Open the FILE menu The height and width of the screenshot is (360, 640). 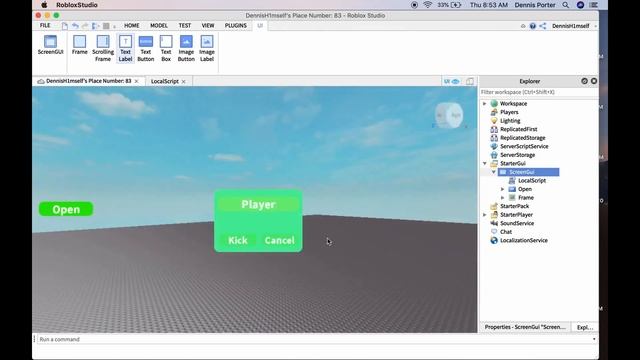45,25
